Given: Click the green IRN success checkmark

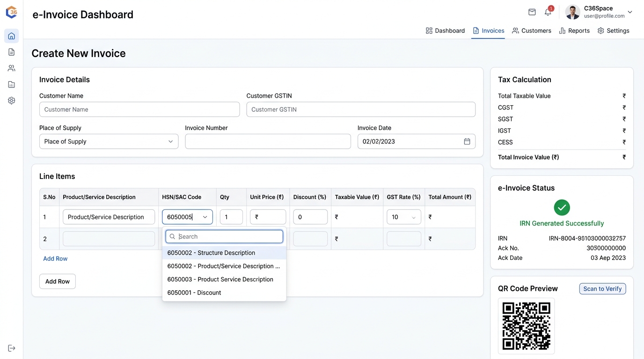Looking at the screenshot, I should tap(562, 208).
